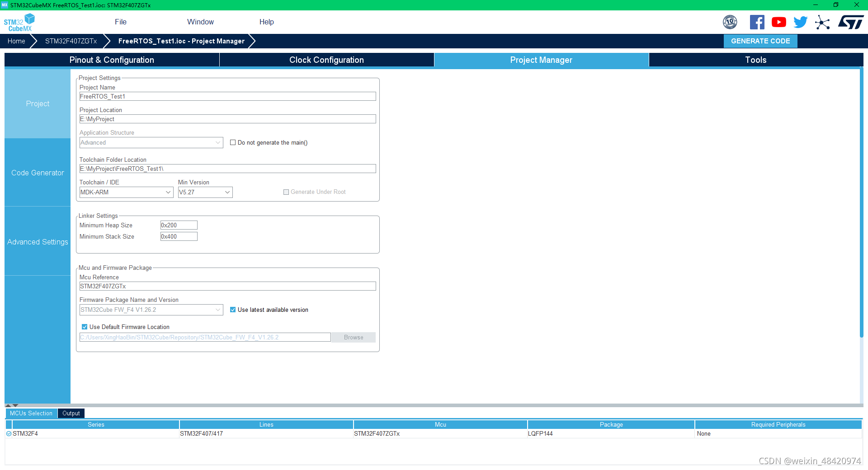Open the Help menu
Image resolution: width=868 pixels, height=470 pixels.
click(x=266, y=22)
